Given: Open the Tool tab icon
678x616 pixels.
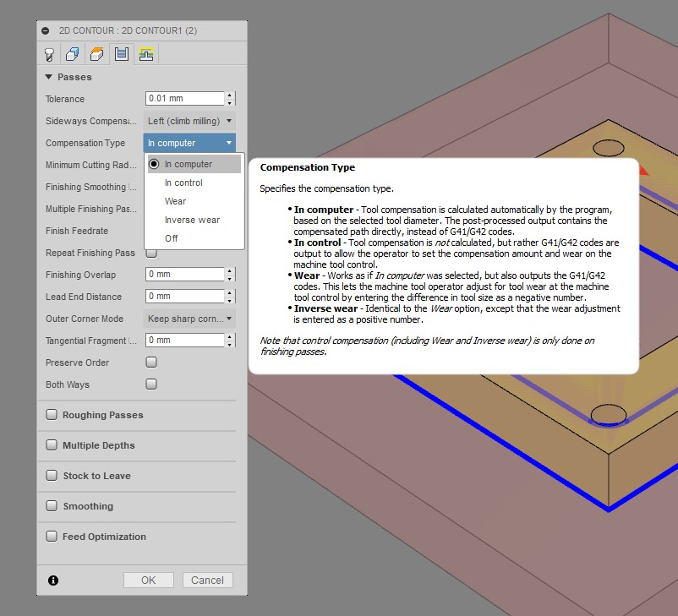Looking at the screenshot, I should point(49,54).
